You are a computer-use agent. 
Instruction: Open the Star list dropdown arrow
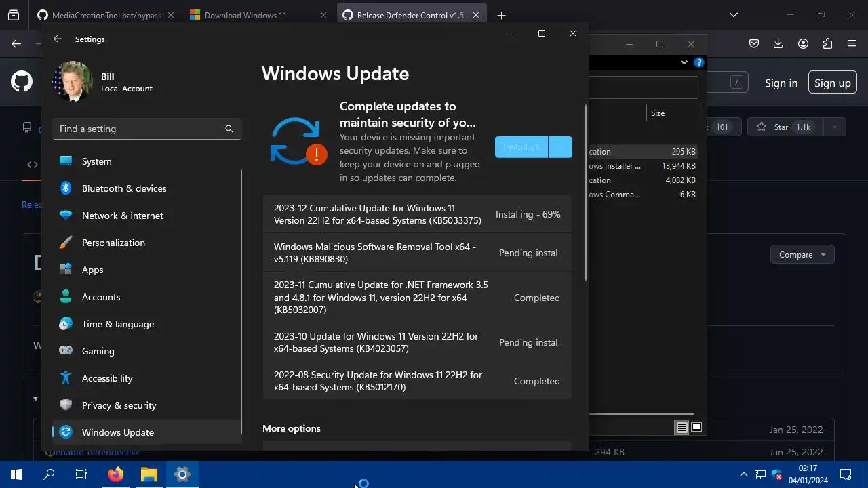pos(834,127)
